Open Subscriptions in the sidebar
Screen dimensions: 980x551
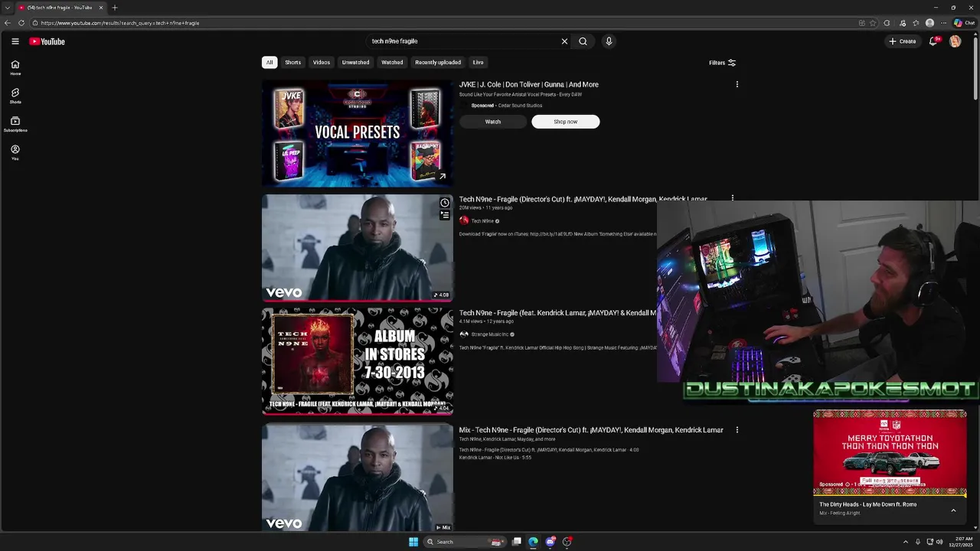[x=15, y=125]
